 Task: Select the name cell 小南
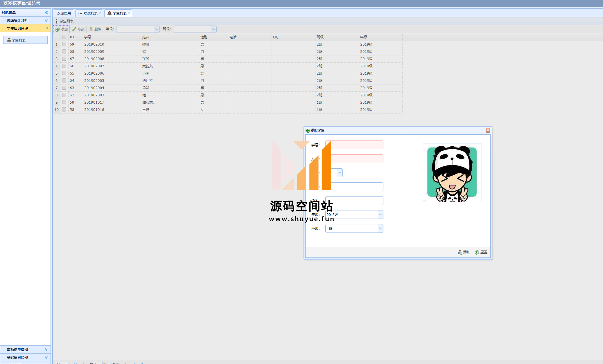pos(170,73)
